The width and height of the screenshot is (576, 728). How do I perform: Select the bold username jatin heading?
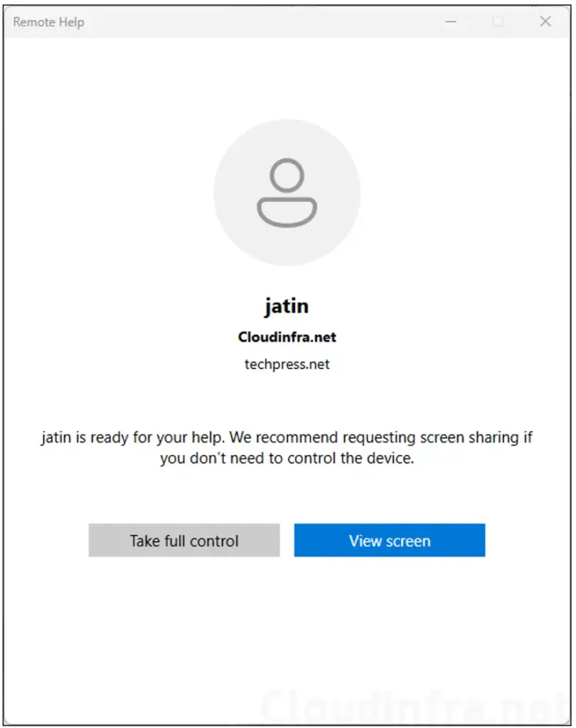[287, 306]
